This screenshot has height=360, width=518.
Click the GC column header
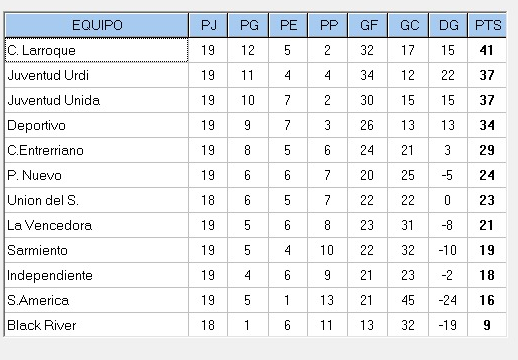point(408,25)
